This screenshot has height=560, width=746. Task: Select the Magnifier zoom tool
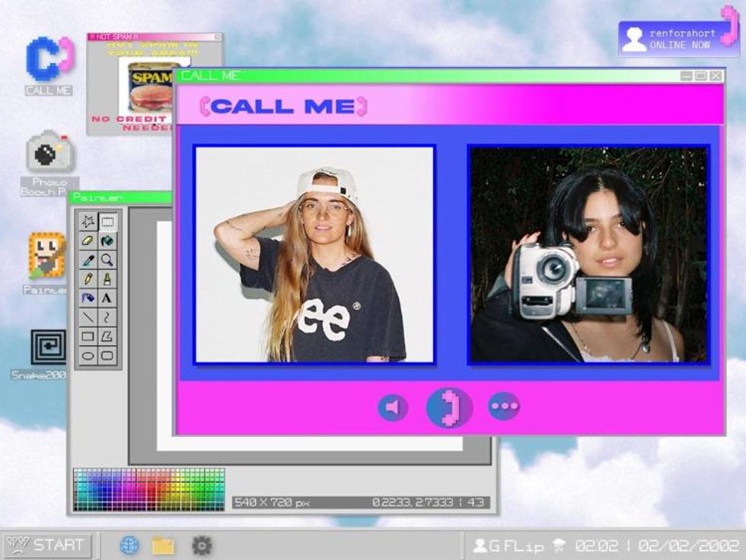(107, 260)
